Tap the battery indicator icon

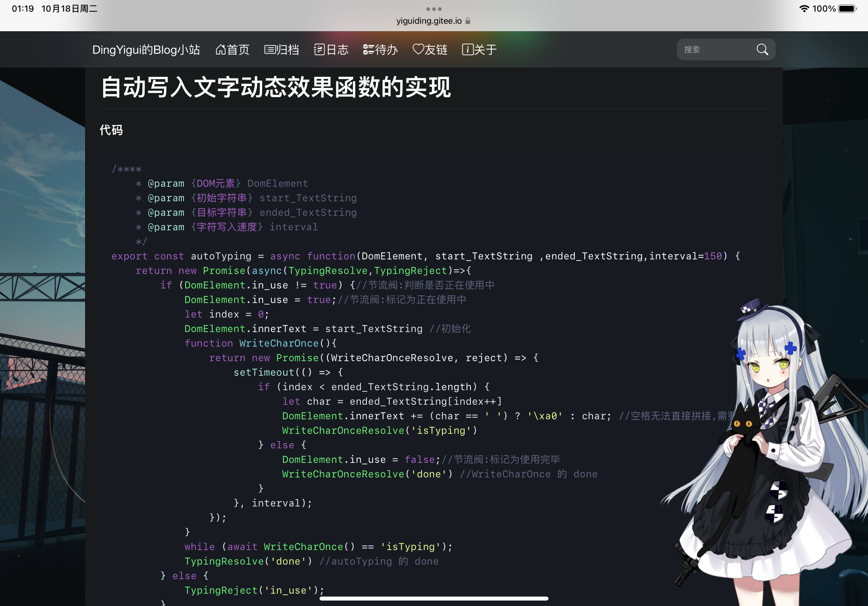847,9
